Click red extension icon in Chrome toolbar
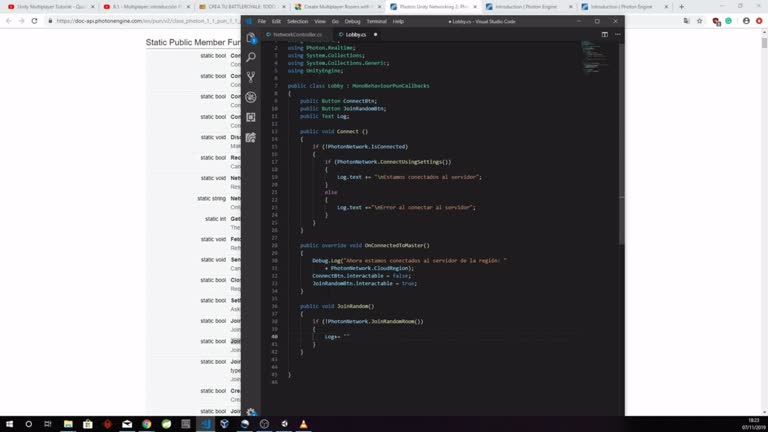Screen dimensions: 768x432 click(716, 21)
